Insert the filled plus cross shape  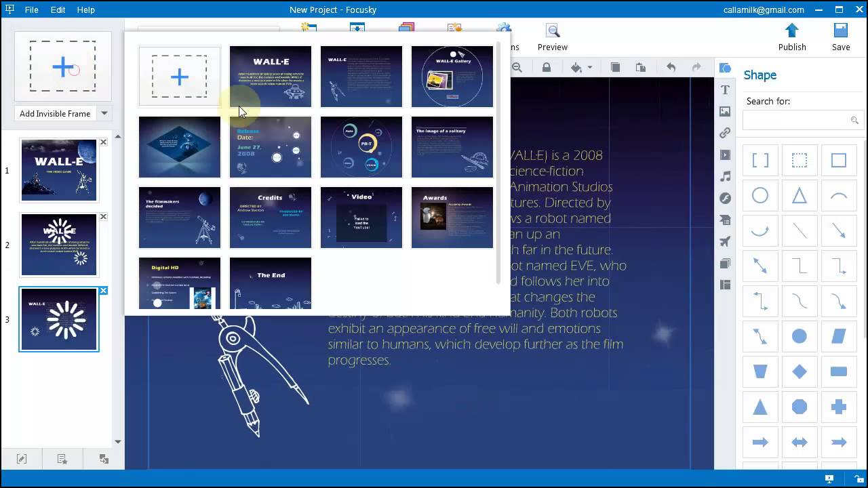coord(839,407)
